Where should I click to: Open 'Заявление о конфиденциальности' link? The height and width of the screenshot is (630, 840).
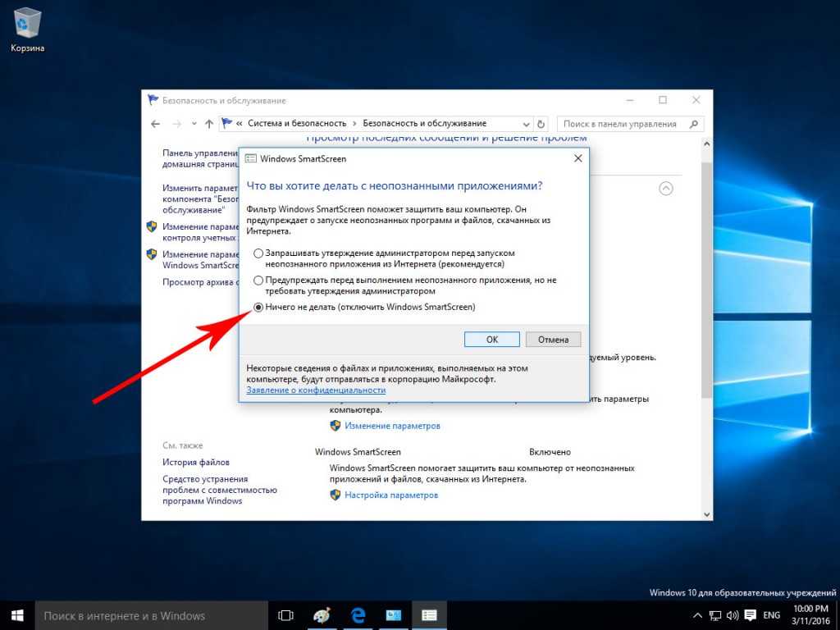(316, 390)
